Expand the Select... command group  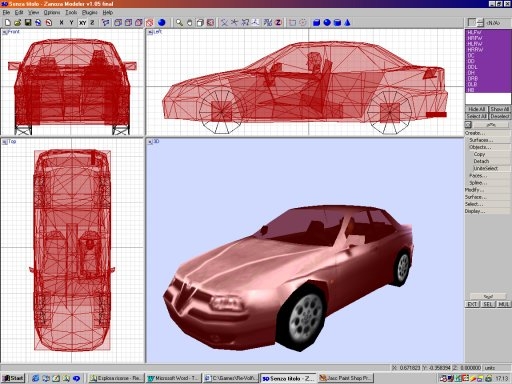click(488, 204)
